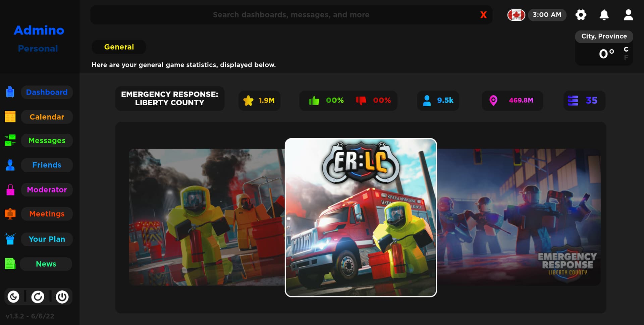Select the police scene right thumbnail
The height and width of the screenshot is (325, 644).
[519, 217]
